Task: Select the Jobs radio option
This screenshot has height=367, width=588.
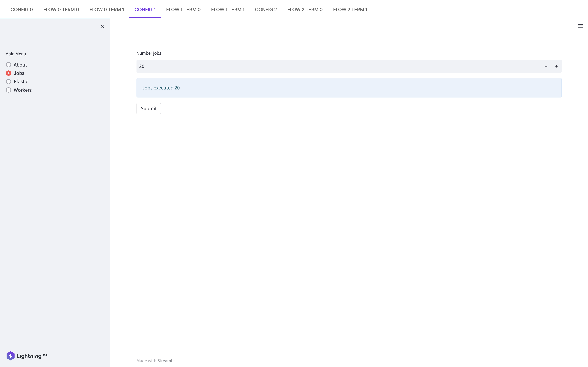Action: pyautogui.click(x=9, y=73)
